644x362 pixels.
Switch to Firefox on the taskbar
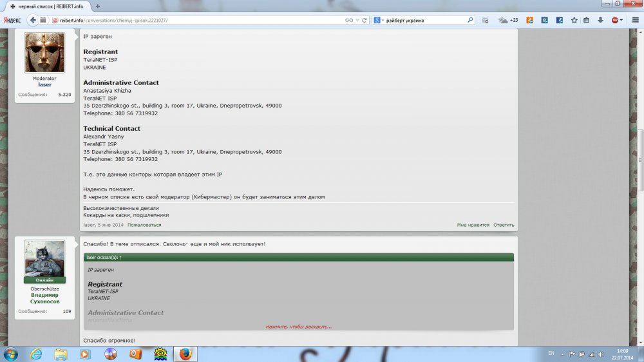pyautogui.click(x=185, y=354)
